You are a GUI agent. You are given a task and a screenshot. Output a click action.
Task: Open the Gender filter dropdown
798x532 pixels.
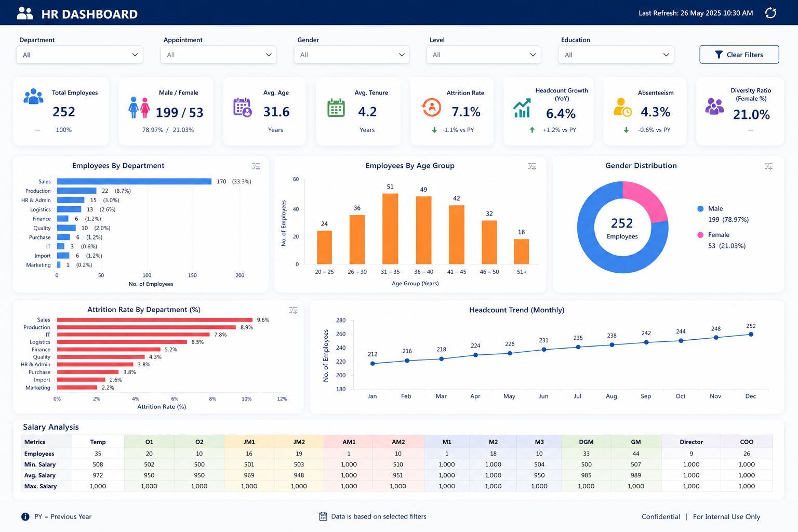click(352, 55)
